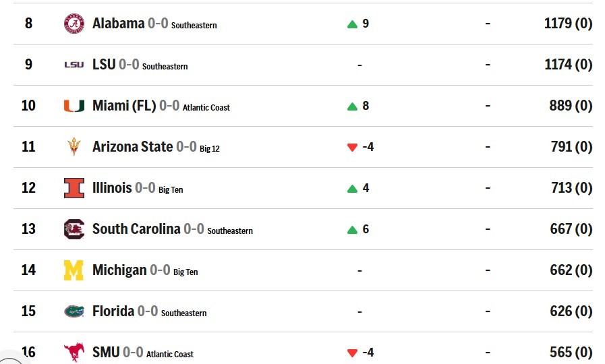Click the green up arrow beside Alabama
The width and height of the screenshot is (605, 364).
[x=352, y=24]
